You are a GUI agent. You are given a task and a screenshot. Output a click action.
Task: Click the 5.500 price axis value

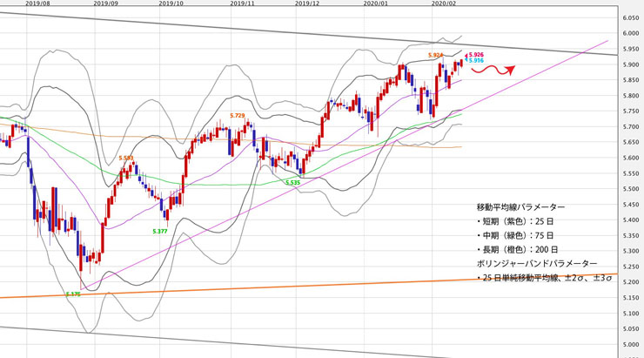point(630,189)
